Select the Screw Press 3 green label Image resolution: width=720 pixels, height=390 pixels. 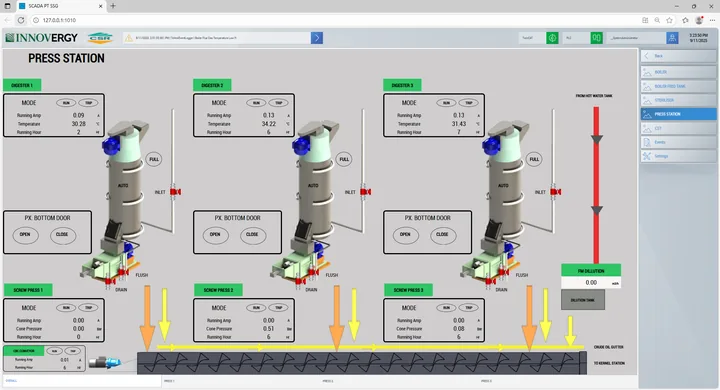point(408,290)
